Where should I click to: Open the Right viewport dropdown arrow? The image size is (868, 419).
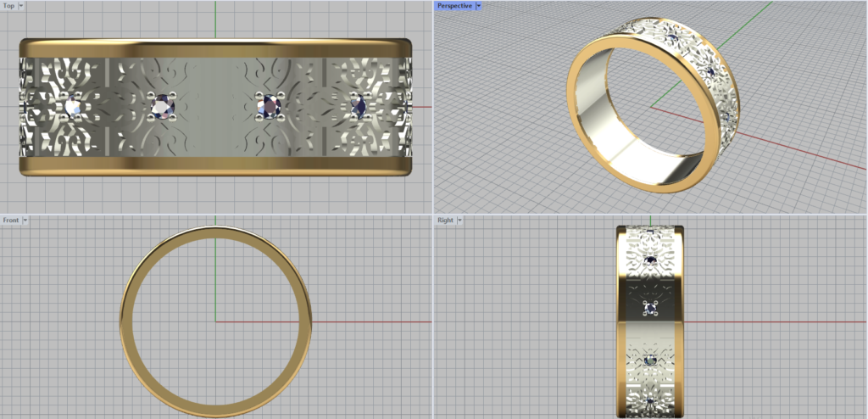coord(459,221)
